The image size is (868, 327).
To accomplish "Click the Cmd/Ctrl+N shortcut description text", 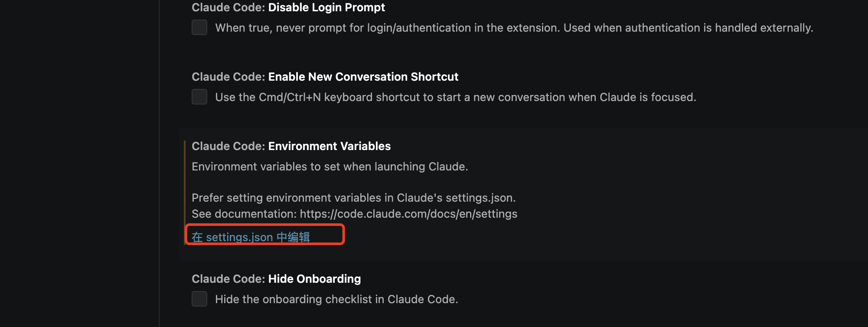I will pyautogui.click(x=455, y=97).
